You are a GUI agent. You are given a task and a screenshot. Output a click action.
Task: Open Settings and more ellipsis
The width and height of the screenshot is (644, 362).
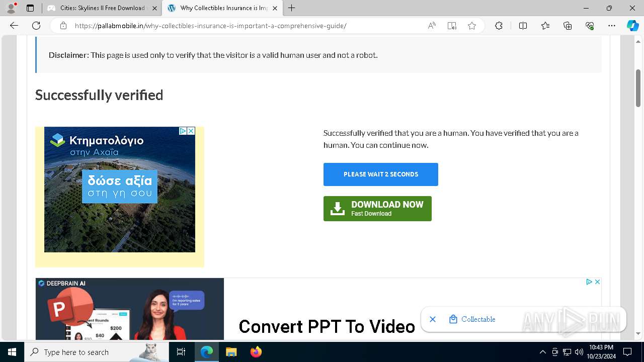click(x=612, y=26)
